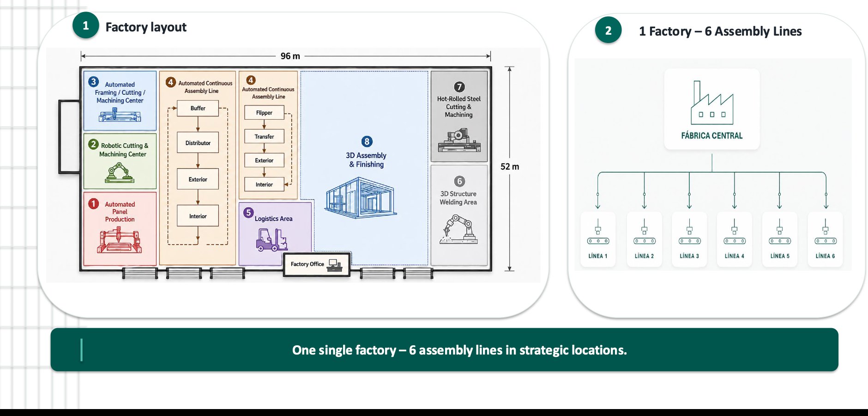Screen dimensions: 868x416
Task: Select the conveyor icon above LÍNEA 5
Action: point(779,232)
